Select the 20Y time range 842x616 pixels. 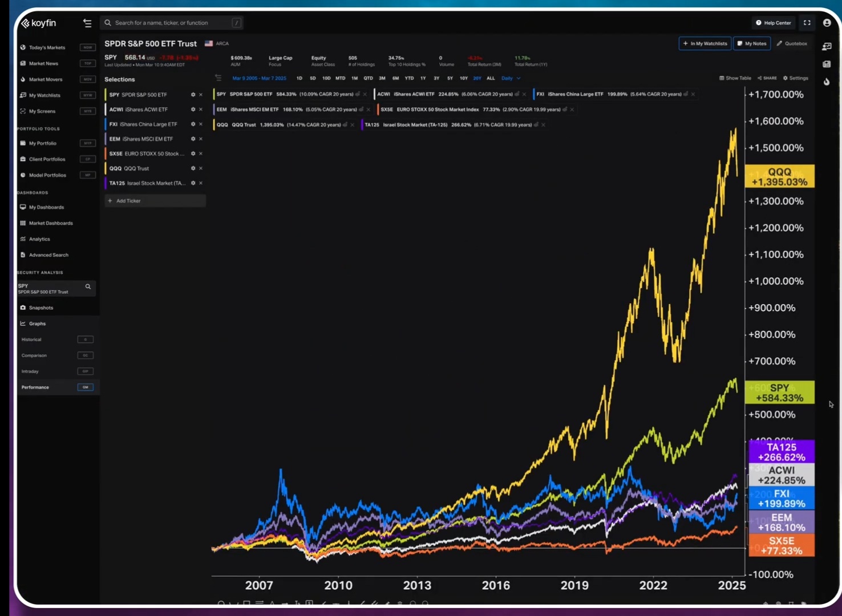(x=477, y=78)
